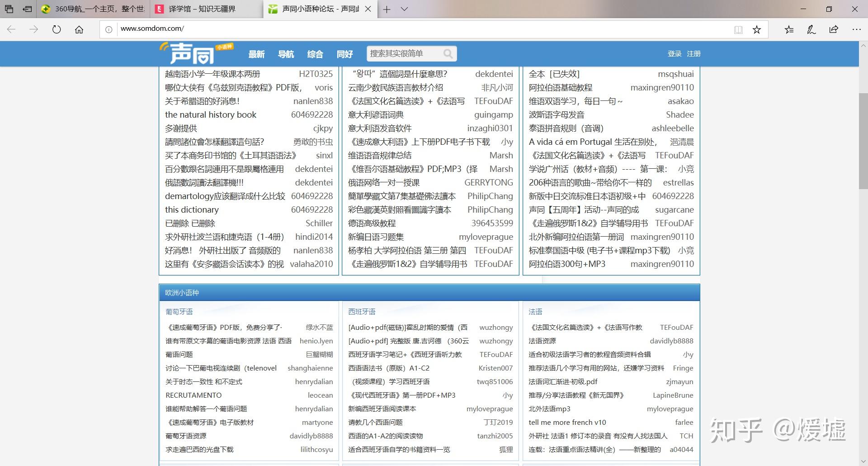Open a new tab with plus icon

pos(387,9)
